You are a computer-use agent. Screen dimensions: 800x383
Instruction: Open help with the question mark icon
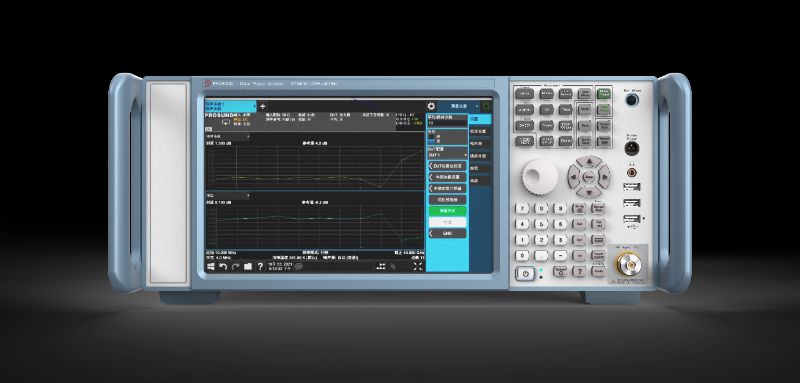260,266
